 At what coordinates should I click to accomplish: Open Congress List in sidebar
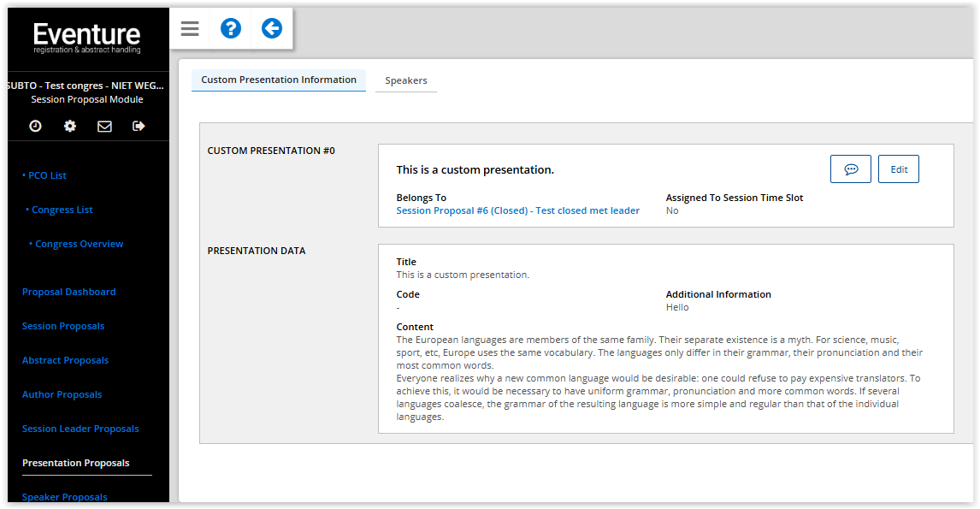pos(59,210)
